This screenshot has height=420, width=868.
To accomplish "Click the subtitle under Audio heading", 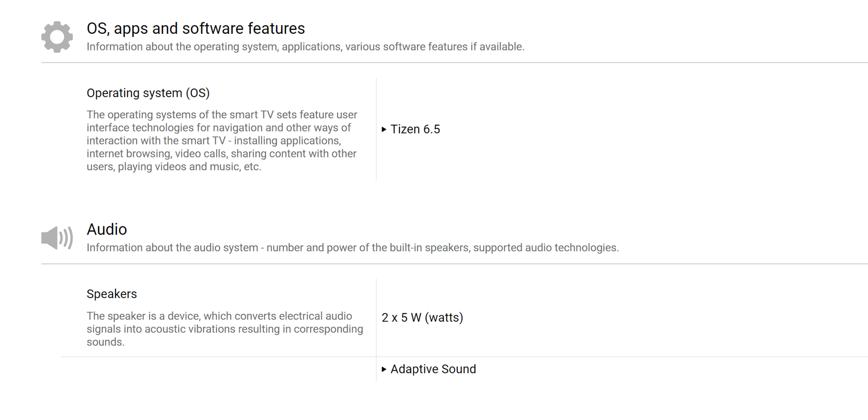I will click(353, 248).
